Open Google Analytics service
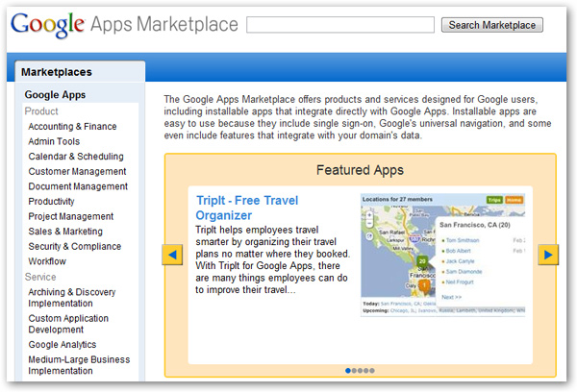The height and width of the screenshot is (392, 577). [x=63, y=345]
